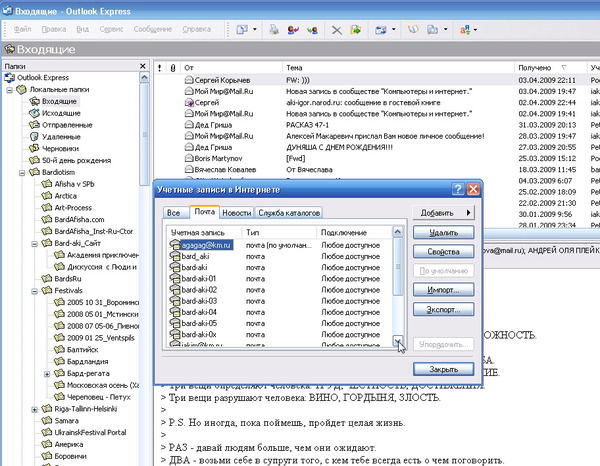The image size is (600, 466).
Task: Switch to the Новости tab
Action: click(x=236, y=213)
